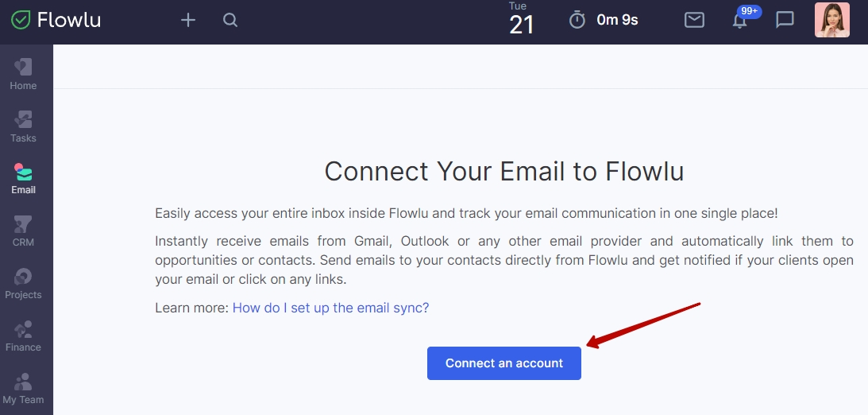This screenshot has width=868, height=415.
Task: Open search via magnifier icon
Action: pyautogui.click(x=230, y=21)
